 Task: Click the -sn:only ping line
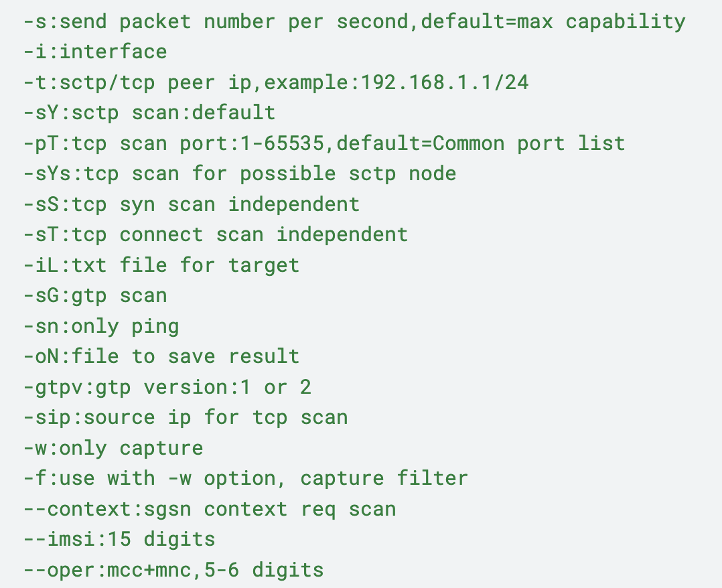101,326
